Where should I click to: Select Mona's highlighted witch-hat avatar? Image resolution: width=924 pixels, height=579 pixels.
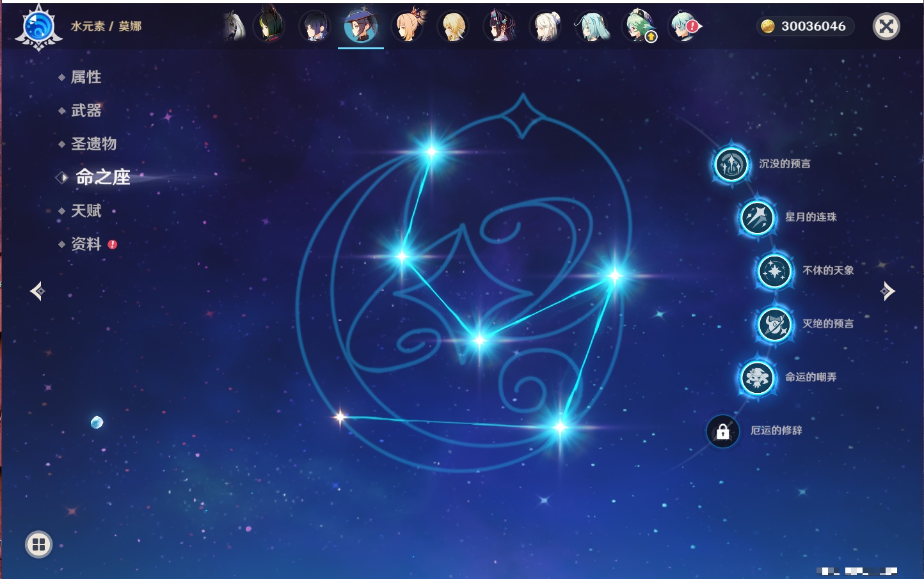tap(361, 27)
